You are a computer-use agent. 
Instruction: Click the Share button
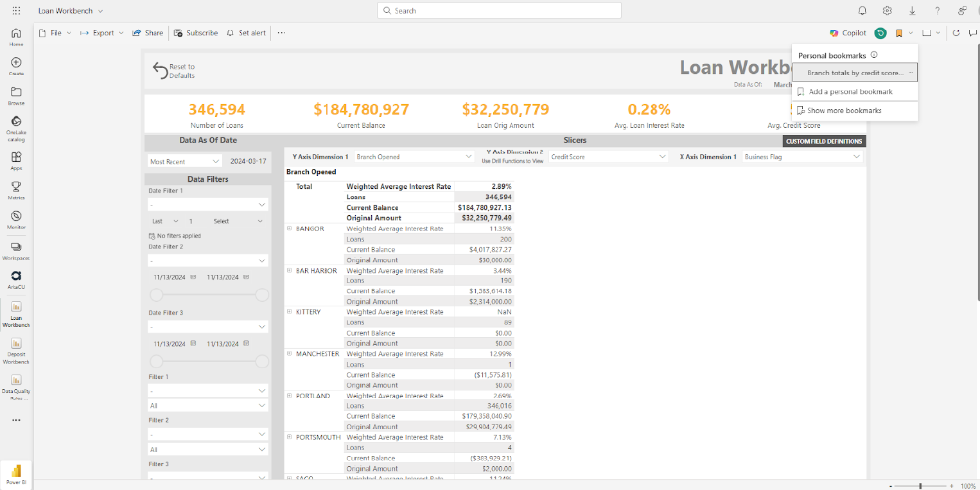coord(148,33)
